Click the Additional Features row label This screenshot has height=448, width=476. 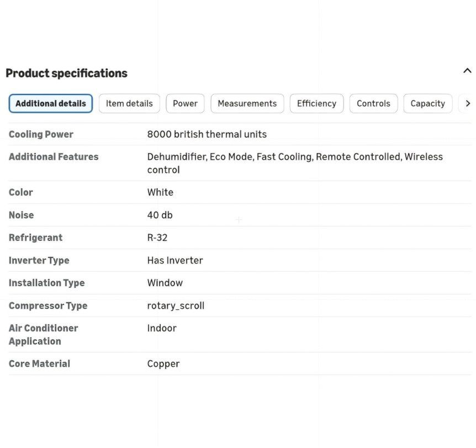click(x=54, y=157)
